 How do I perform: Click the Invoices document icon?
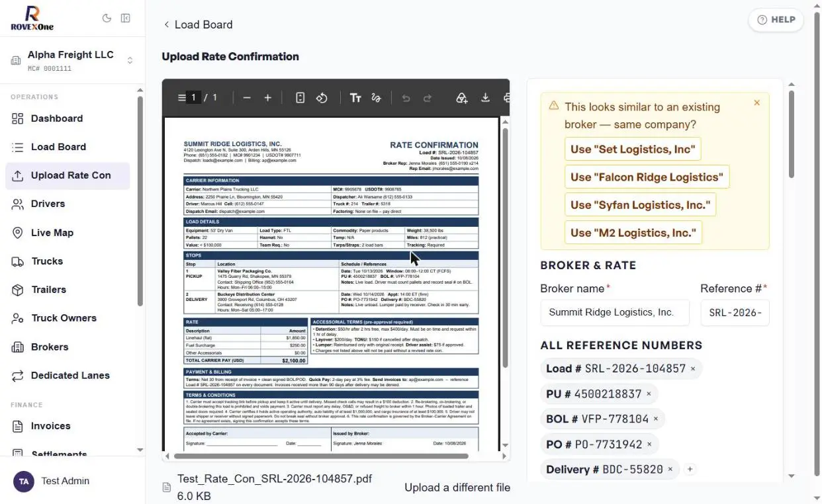(x=18, y=426)
